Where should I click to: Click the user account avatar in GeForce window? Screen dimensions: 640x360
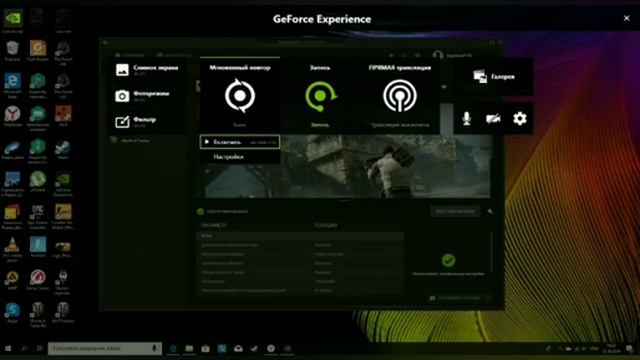(438, 55)
